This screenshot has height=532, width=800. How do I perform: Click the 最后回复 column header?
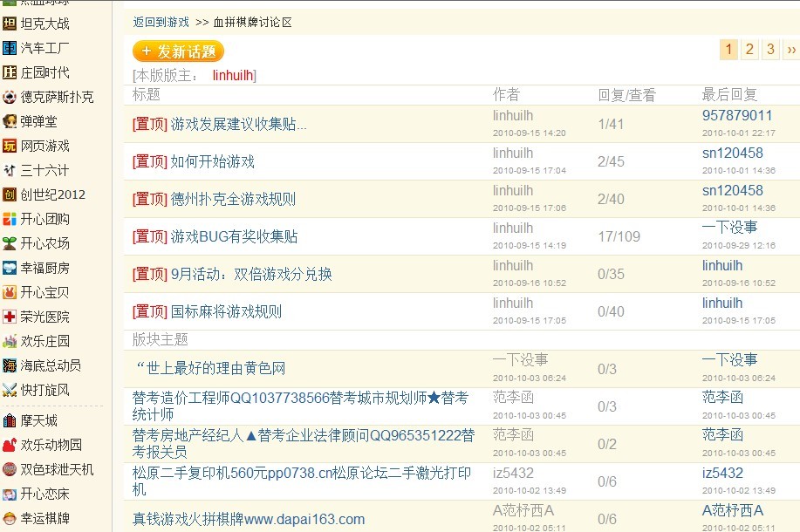(729, 95)
